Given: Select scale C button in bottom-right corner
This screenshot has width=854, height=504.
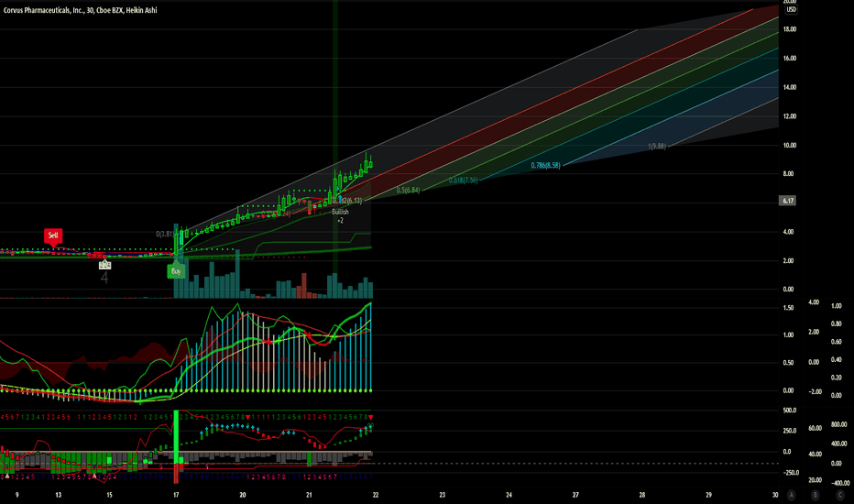Looking at the screenshot, I should click(840, 495).
